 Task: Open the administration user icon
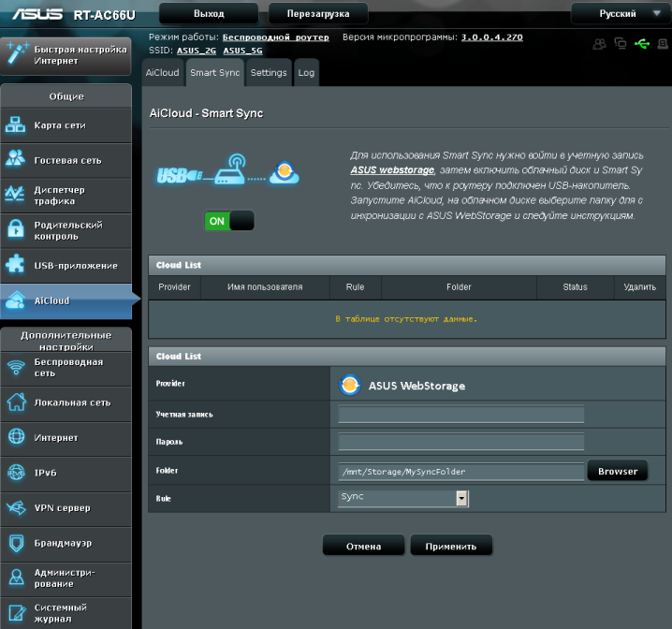pos(16,578)
